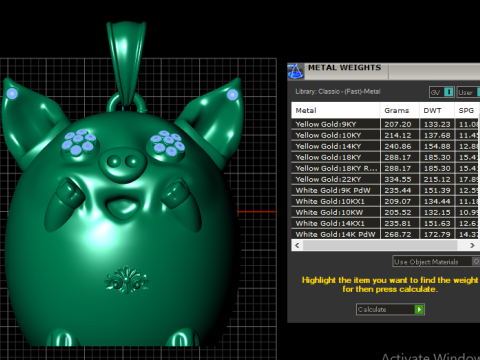Image resolution: width=480 pixels, height=360 pixels.
Task: Click the 151.63 DWT cell
Action: (x=437, y=223)
